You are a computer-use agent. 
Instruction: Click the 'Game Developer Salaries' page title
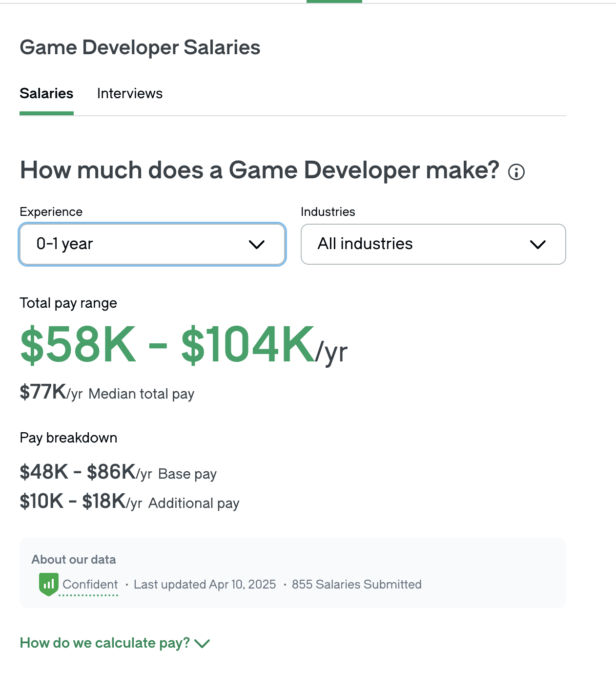tap(140, 47)
